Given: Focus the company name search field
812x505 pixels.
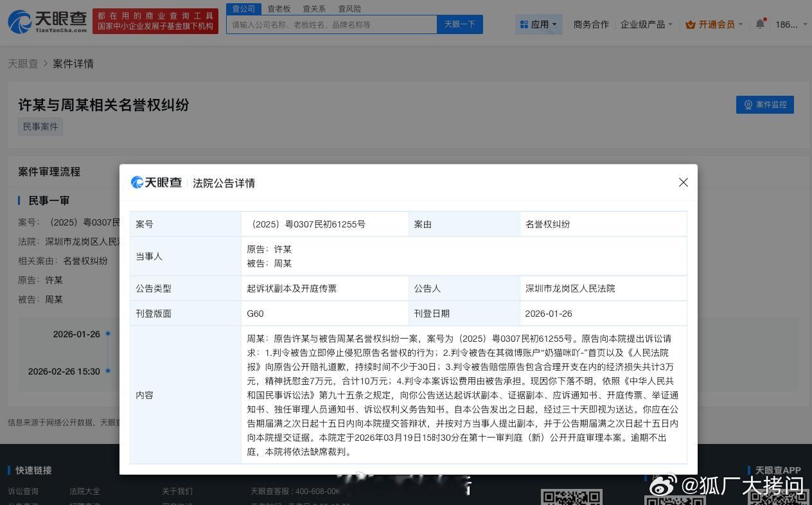Looking at the screenshot, I should click(331, 24).
